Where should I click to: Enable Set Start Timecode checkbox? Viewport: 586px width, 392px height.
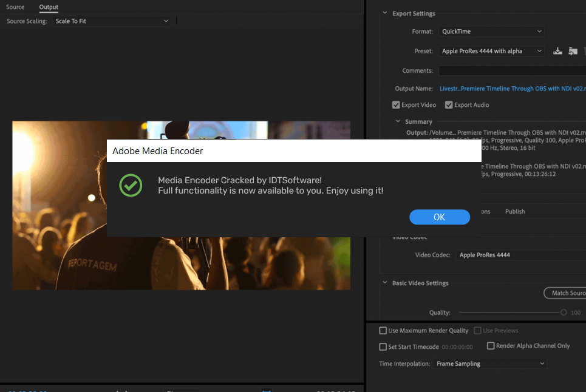tap(383, 347)
